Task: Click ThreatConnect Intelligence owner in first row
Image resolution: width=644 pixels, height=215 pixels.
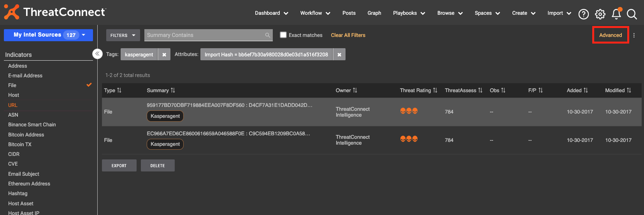Action: (353, 112)
